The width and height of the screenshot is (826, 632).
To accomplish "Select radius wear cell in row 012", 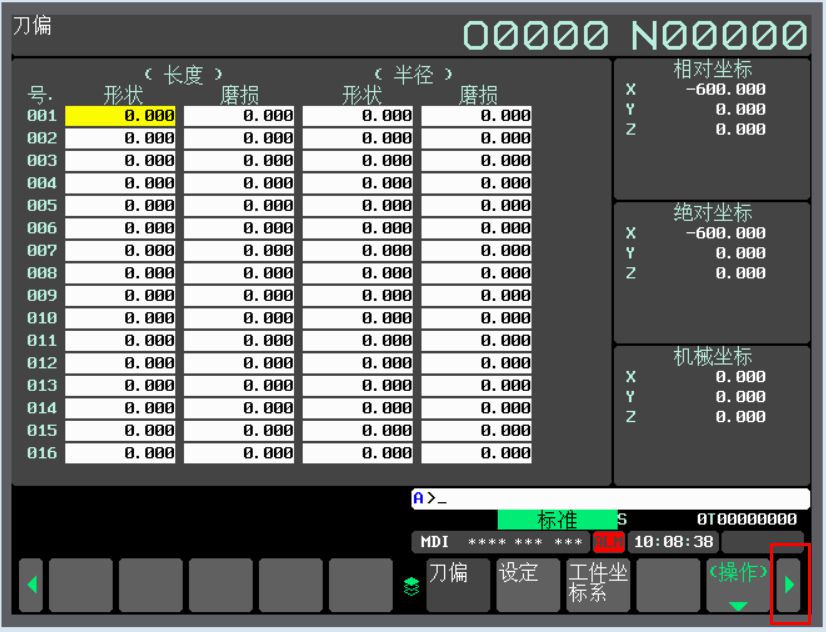I will point(476,363).
